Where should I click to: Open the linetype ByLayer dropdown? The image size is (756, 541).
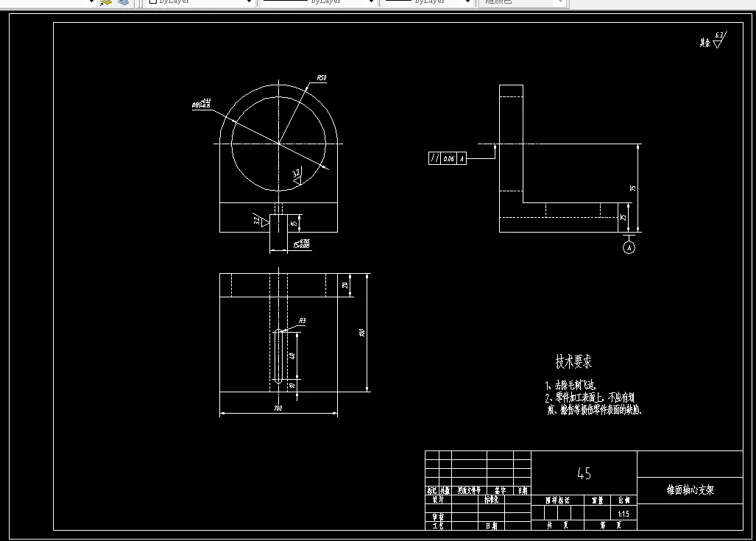(318, 2)
